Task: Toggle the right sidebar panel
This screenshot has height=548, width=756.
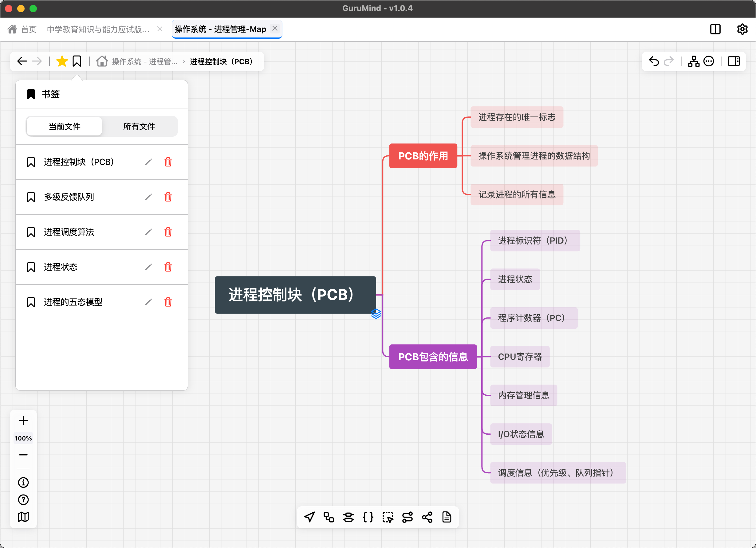Action: point(734,61)
